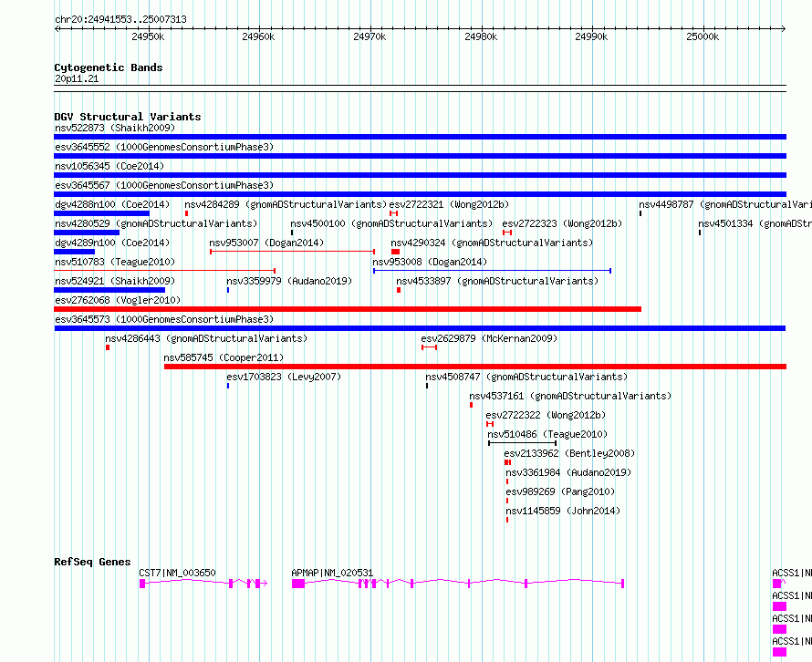
Task: Click the DGV Structural Variants track title
Action: [128, 117]
